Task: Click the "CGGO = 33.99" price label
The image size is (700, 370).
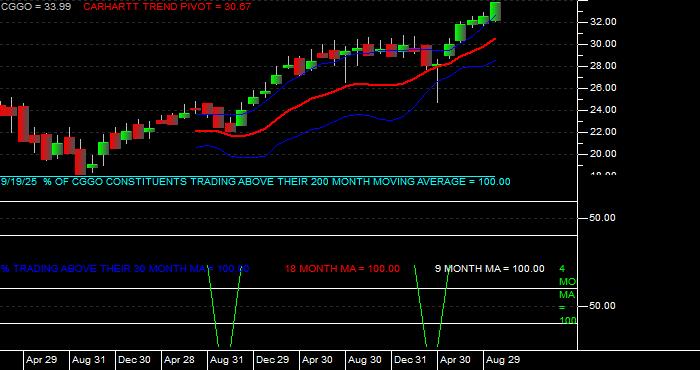Action: pyautogui.click(x=36, y=7)
